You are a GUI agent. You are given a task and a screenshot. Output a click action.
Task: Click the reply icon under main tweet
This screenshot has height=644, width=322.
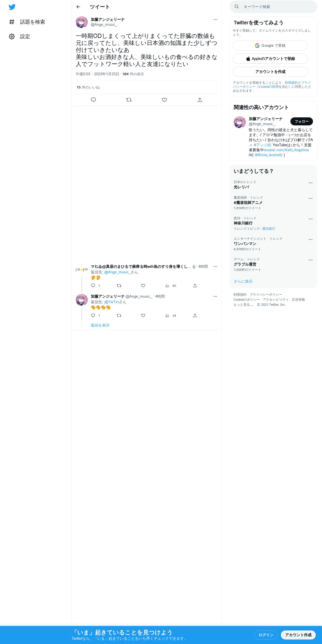[x=93, y=100]
